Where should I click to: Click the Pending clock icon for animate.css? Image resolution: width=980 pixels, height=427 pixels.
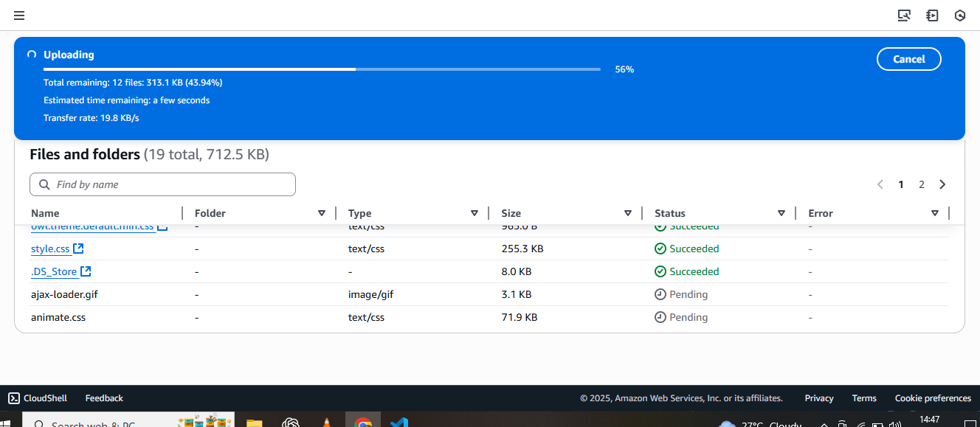pyautogui.click(x=660, y=317)
